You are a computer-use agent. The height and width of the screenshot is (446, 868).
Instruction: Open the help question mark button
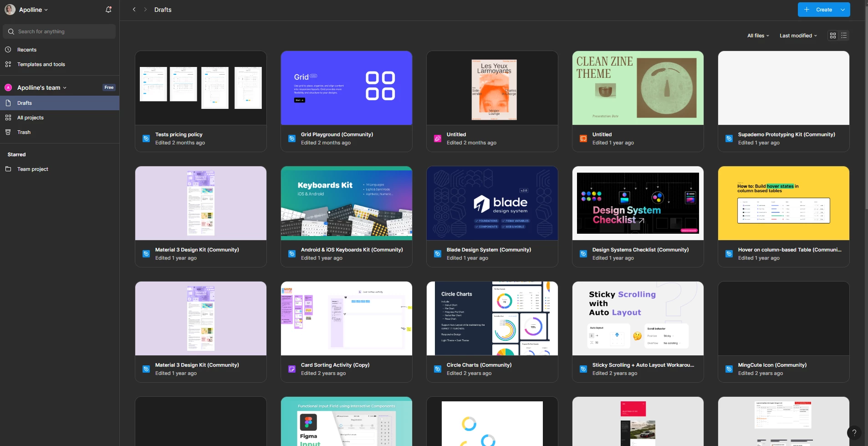854,433
